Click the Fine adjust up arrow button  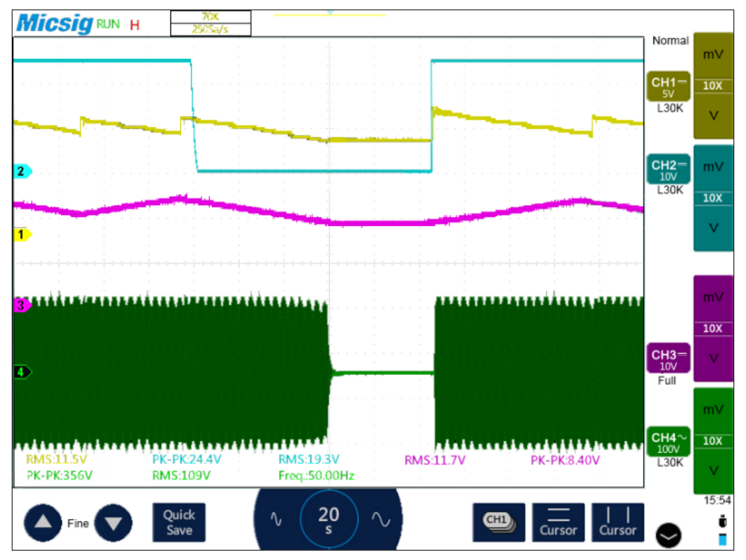(x=42, y=523)
